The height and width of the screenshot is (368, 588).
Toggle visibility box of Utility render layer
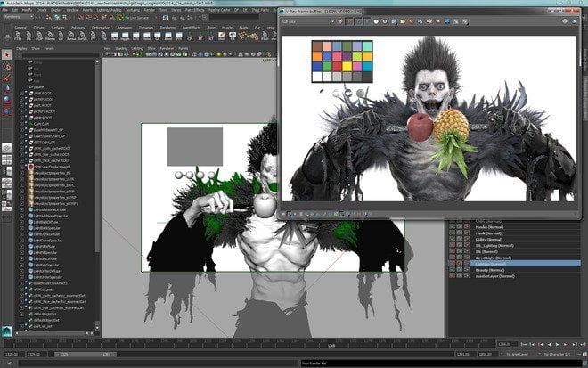453,240
